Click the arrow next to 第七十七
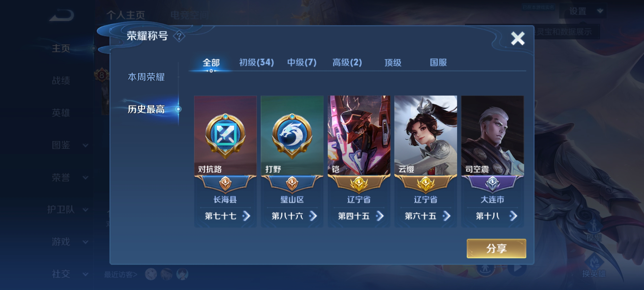644x290 pixels. tap(246, 216)
